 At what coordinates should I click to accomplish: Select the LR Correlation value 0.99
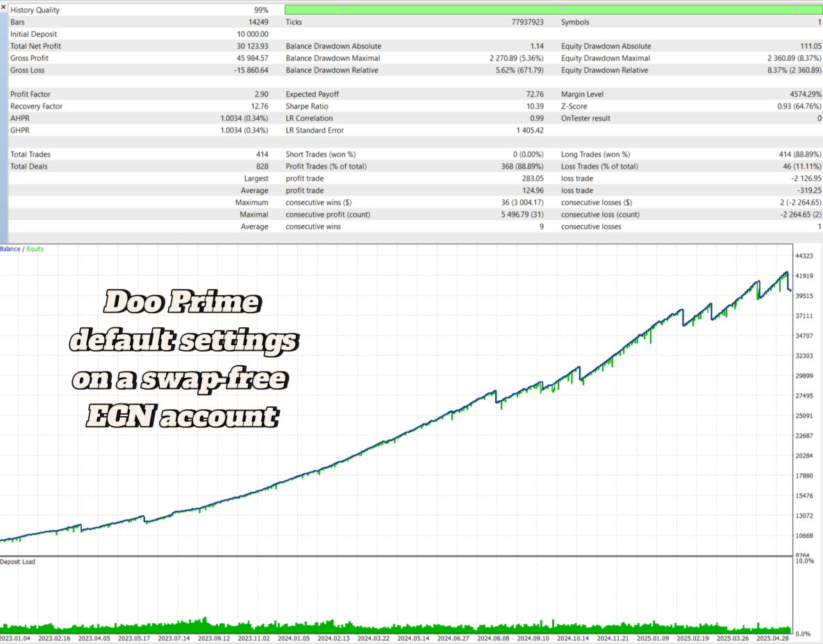[x=536, y=119]
